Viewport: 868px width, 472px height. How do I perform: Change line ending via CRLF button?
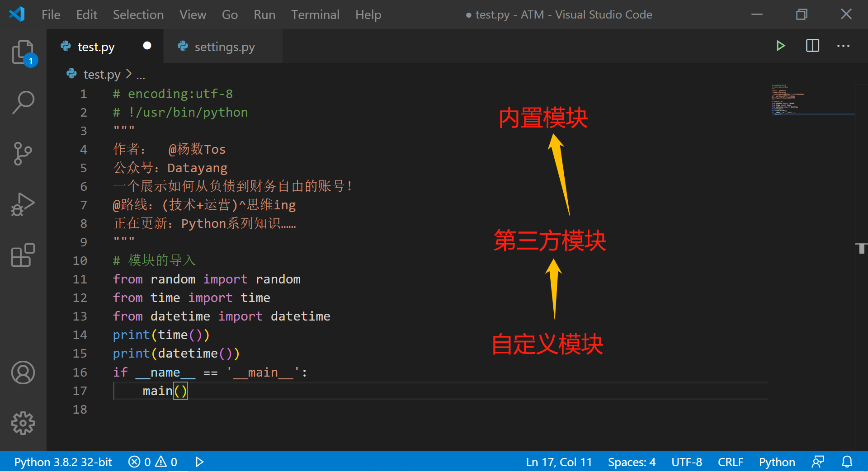pyautogui.click(x=731, y=462)
